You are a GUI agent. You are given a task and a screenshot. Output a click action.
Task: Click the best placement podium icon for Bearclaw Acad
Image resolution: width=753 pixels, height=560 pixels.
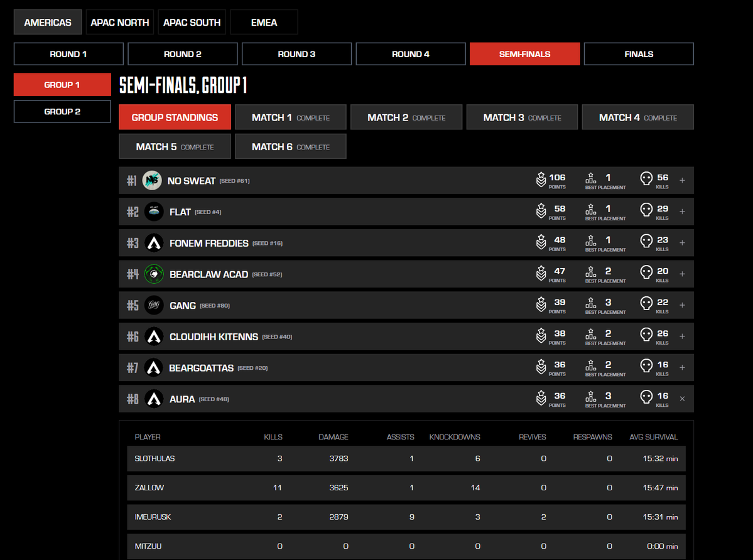[x=591, y=272]
